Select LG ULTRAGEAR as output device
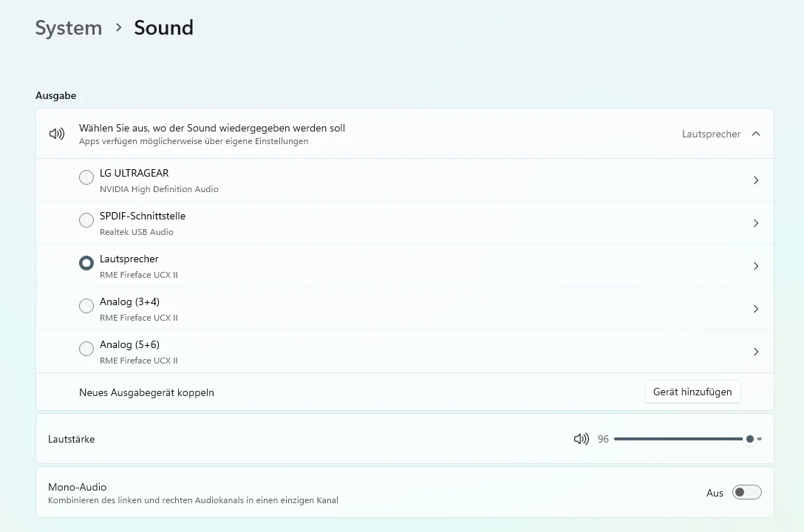This screenshot has height=532, width=804. (86, 177)
